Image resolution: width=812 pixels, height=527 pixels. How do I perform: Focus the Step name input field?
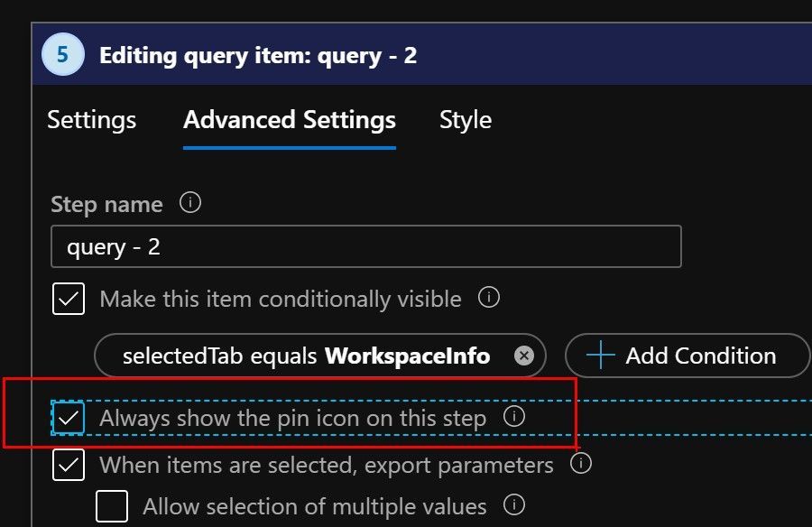[x=366, y=246]
